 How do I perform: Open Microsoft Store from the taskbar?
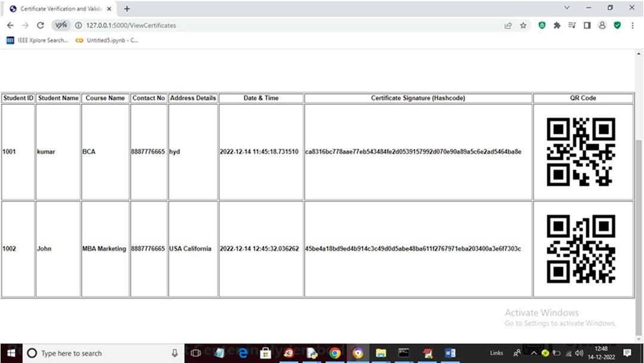(x=266, y=353)
